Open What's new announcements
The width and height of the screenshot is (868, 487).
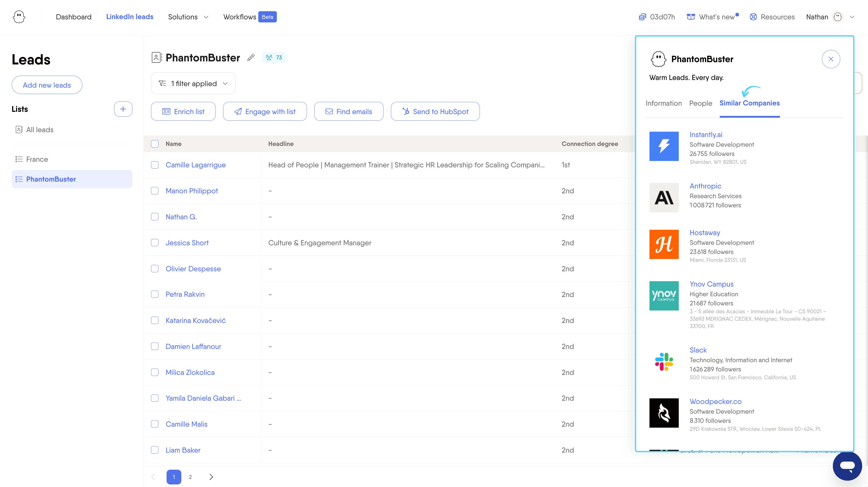tap(713, 17)
